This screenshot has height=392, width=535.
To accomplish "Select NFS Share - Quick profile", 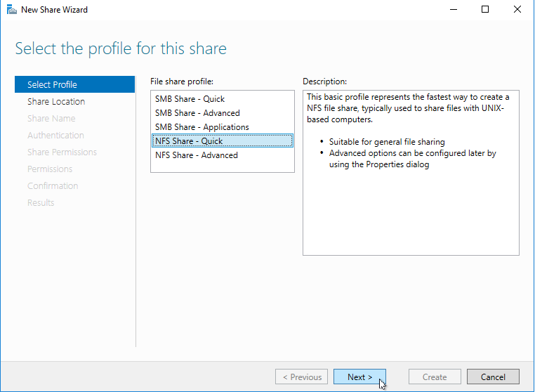I will point(222,141).
